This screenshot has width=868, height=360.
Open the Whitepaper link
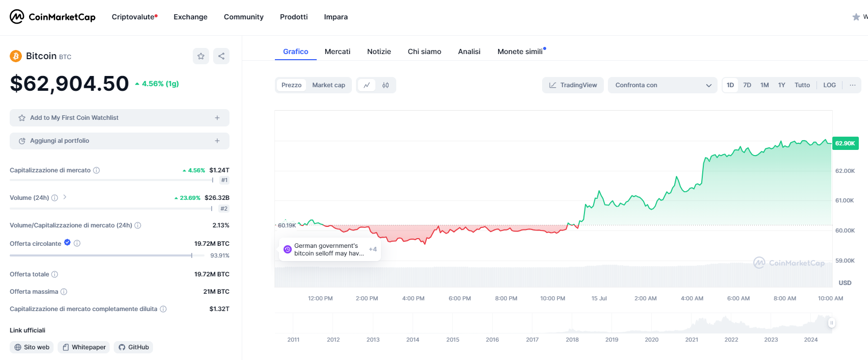(84, 347)
